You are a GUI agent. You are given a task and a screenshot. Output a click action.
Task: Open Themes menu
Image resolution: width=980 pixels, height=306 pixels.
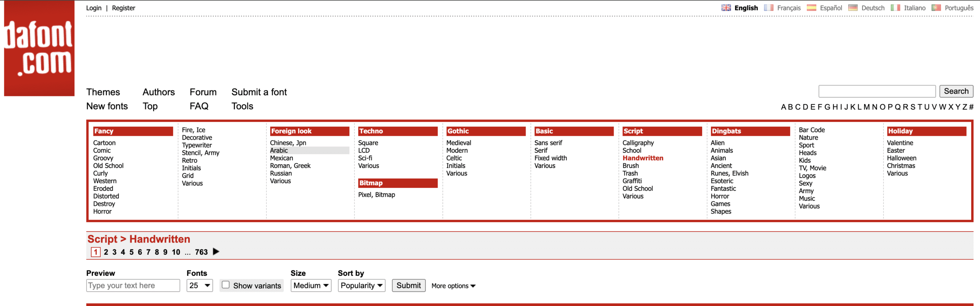pyautogui.click(x=103, y=92)
